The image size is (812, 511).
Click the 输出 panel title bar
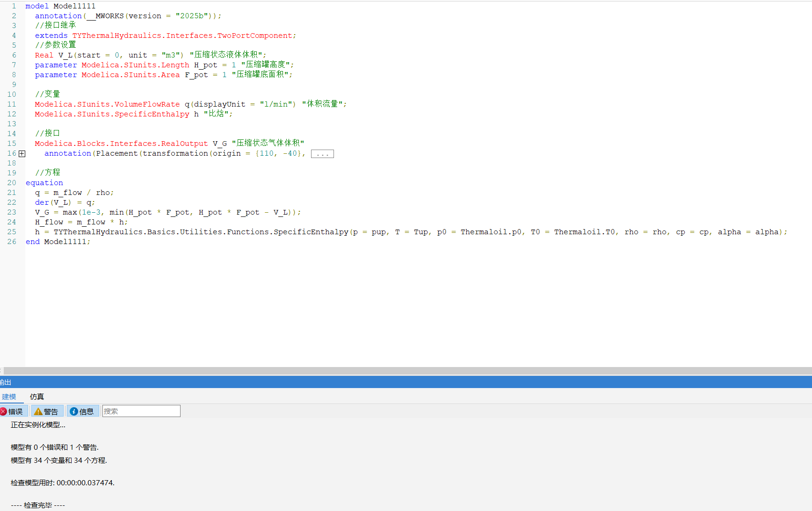tap(406, 382)
